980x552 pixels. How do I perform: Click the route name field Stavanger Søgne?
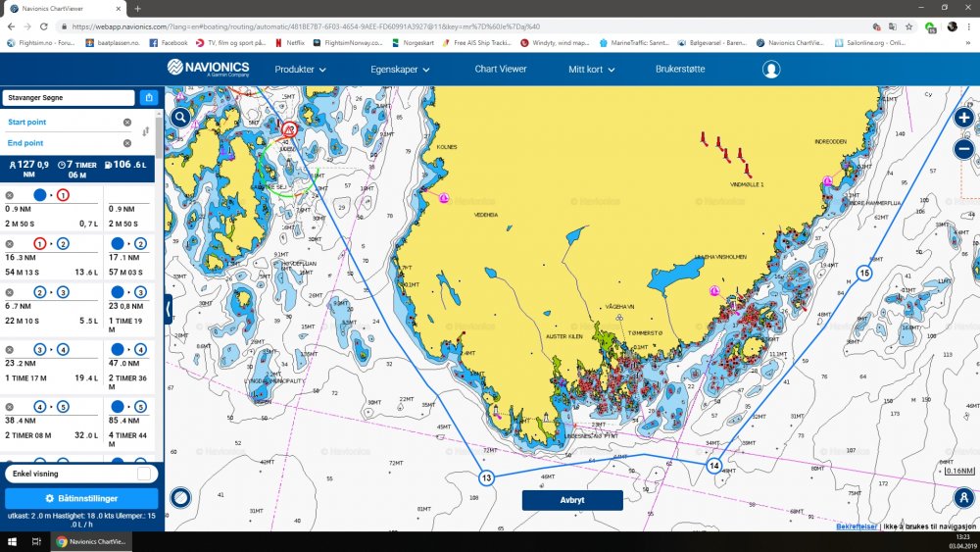pyautogui.click(x=69, y=97)
